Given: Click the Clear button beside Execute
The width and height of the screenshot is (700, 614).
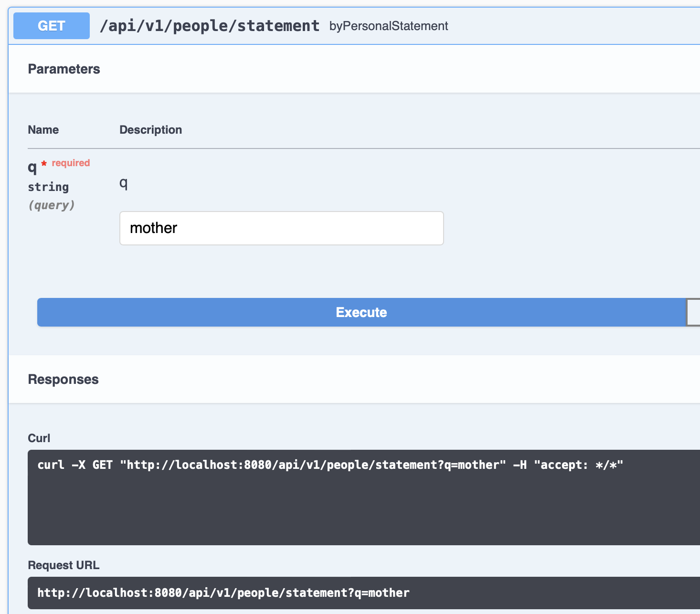Looking at the screenshot, I should pyautogui.click(x=693, y=312).
